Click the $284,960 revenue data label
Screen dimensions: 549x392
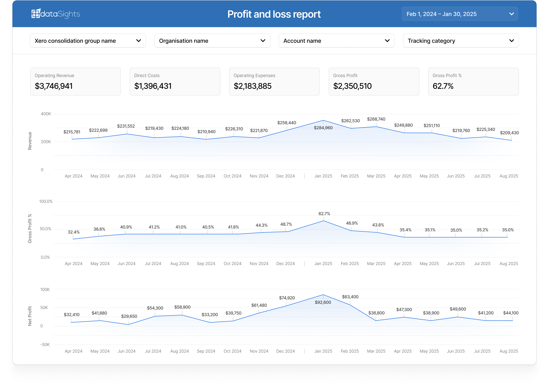(323, 128)
